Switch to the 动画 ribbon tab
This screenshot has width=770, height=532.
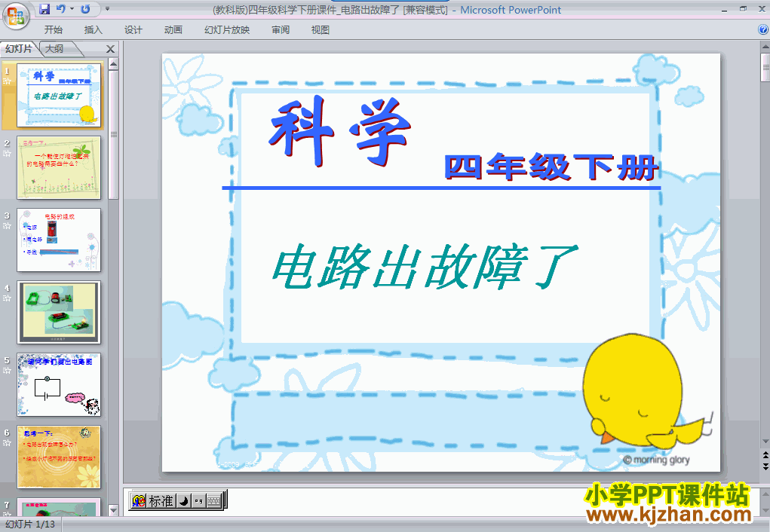[x=173, y=30]
